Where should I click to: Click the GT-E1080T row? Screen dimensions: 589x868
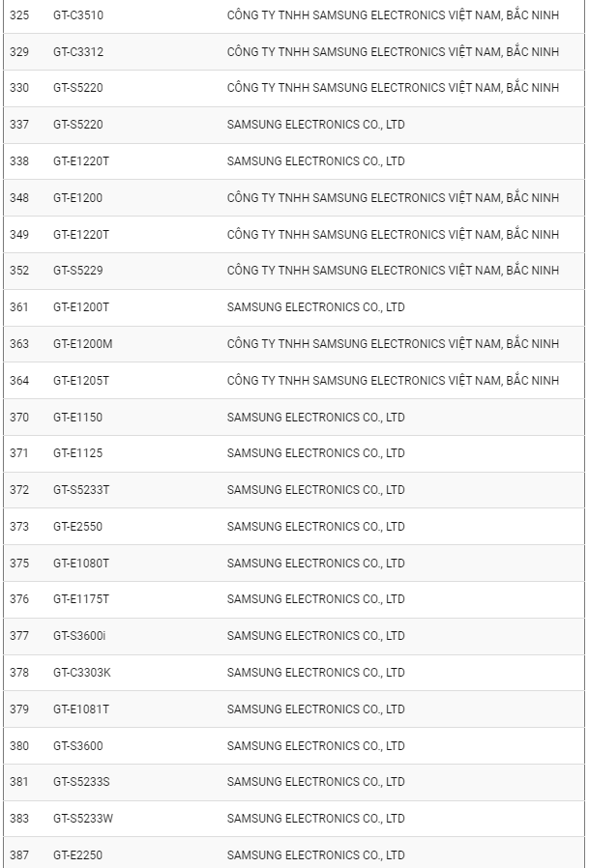294,563
